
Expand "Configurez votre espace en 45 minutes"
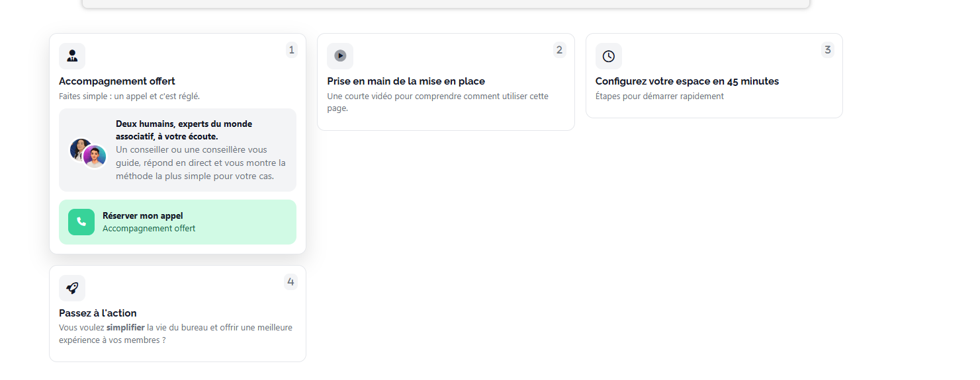tap(687, 81)
